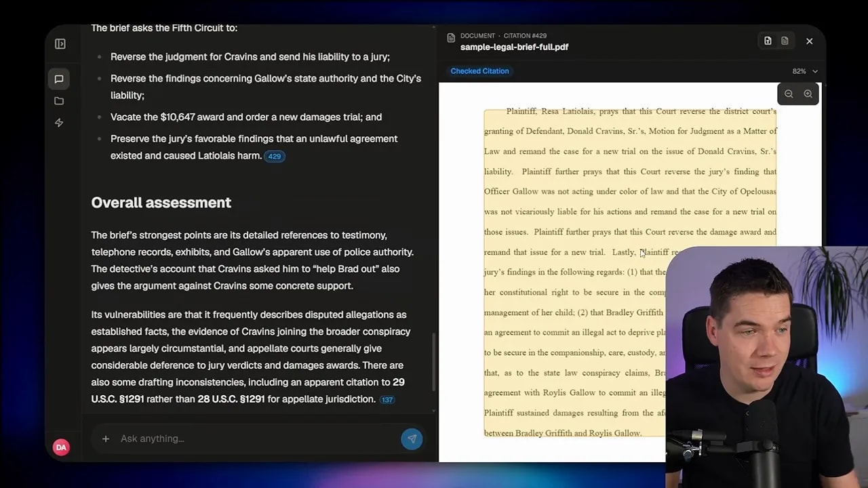Click '28 U.S.C. §1291' bold text
Screen dimensions: 868x488
[x=231, y=399]
